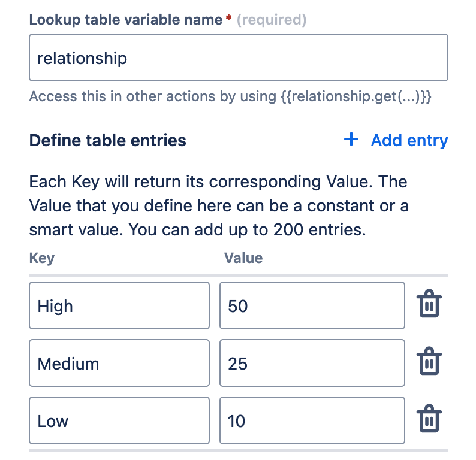Select the Medium key field
Screen dimensions: 476x460
[x=119, y=364]
